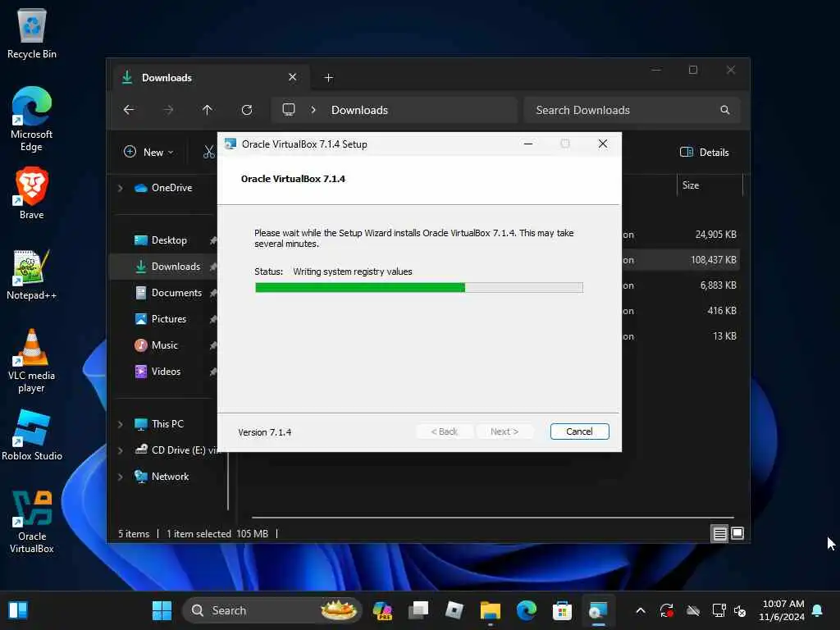The height and width of the screenshot is (630, 840).
Task: Open Roblox app from the taskbar
Action: click(454, 610)
